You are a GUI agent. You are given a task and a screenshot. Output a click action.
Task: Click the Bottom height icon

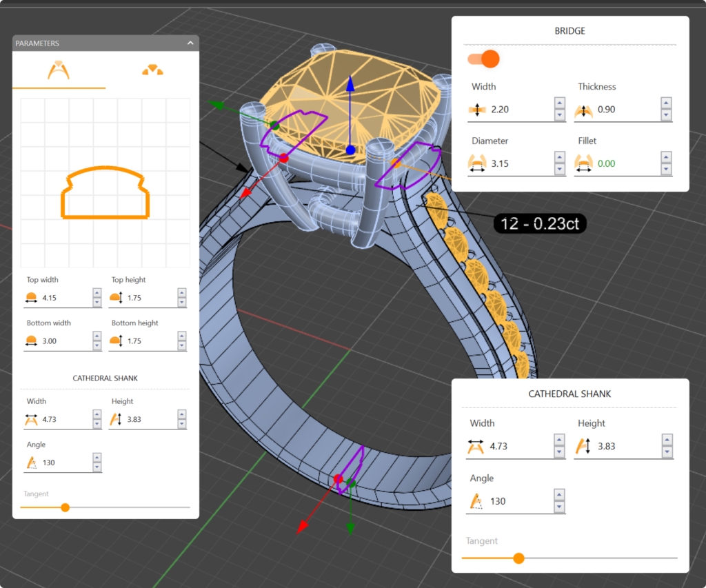(x=116, y=341)
